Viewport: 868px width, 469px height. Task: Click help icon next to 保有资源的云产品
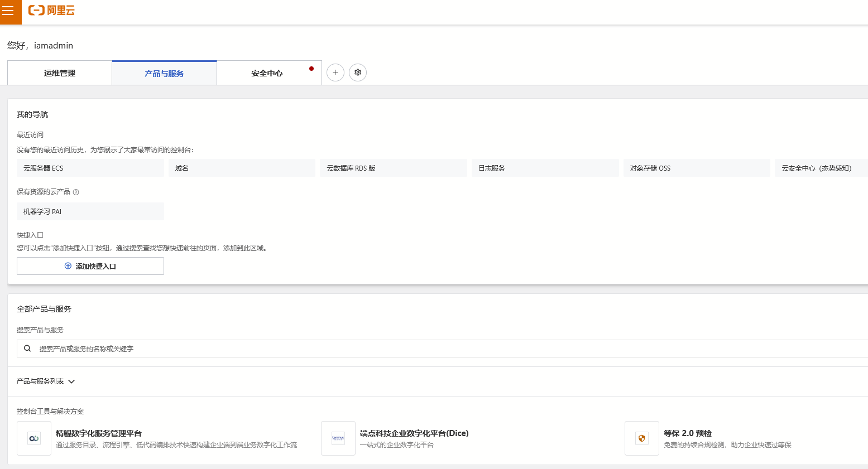[x=76, y=192]
